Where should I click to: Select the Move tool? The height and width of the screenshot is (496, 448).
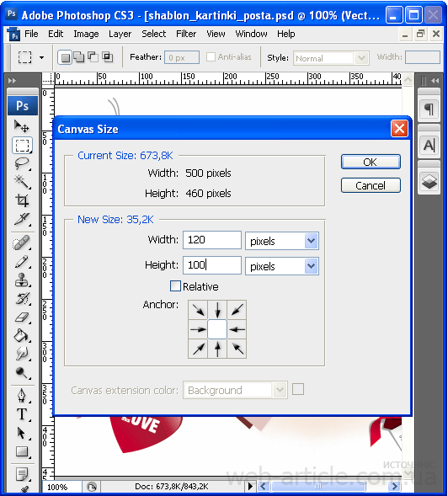[x=22, y=126]
